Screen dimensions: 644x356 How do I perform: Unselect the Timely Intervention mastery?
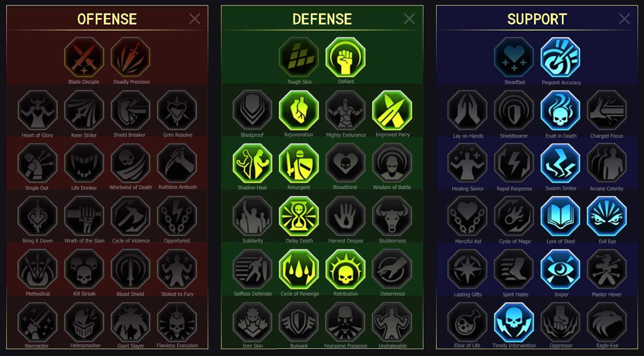(514, 322)
